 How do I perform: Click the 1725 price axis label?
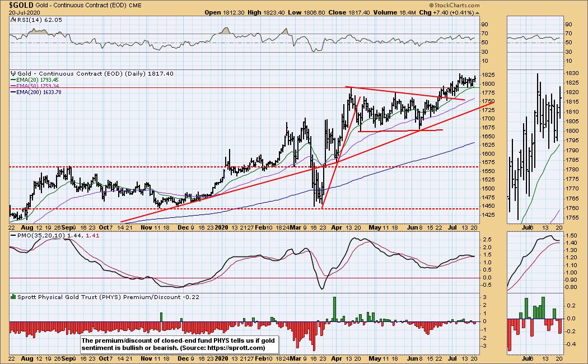488,110
